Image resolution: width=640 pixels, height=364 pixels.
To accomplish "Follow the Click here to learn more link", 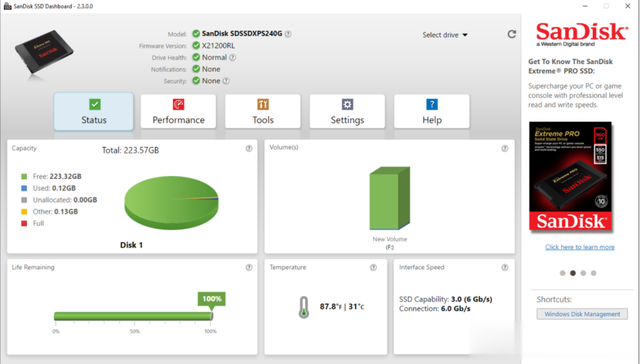I will coord(580,247).
